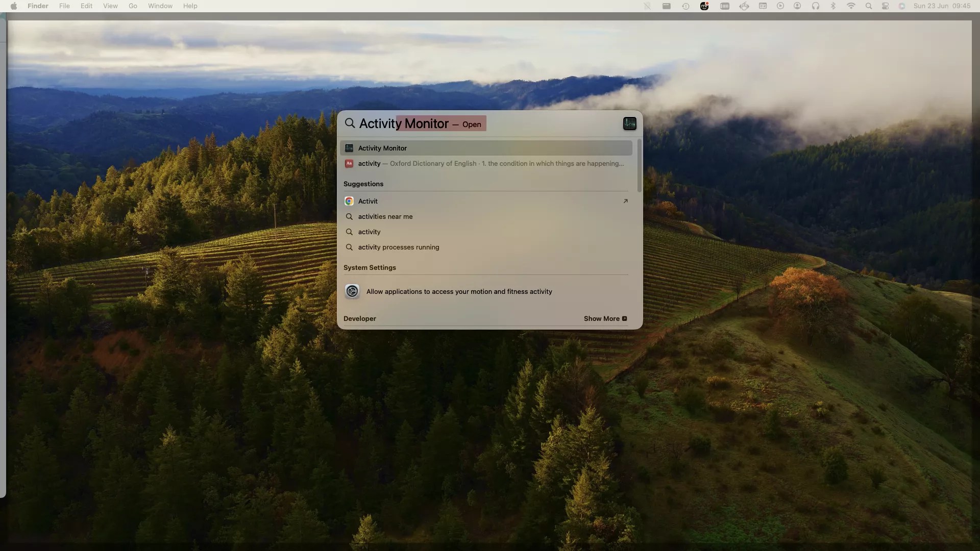980x551 pixels.
Task: Open Control Center from menu bar
Action: (886, 6)
